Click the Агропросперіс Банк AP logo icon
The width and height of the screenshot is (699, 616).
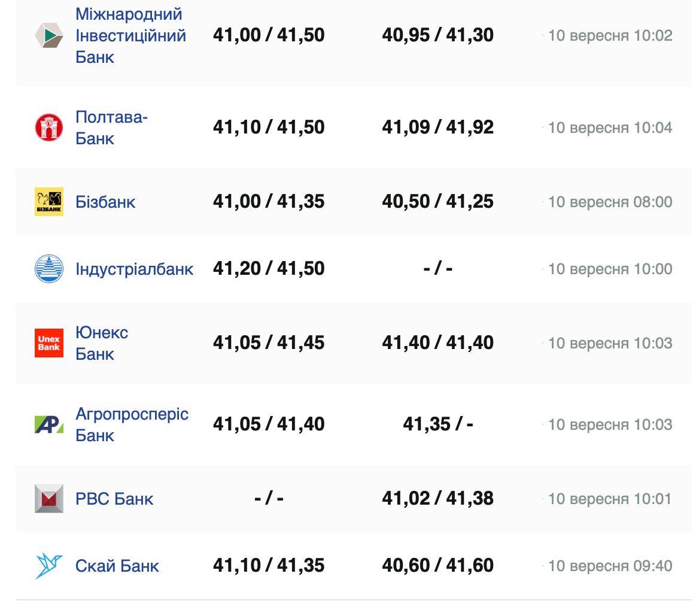pyautogui.click(x=48, y=424)
